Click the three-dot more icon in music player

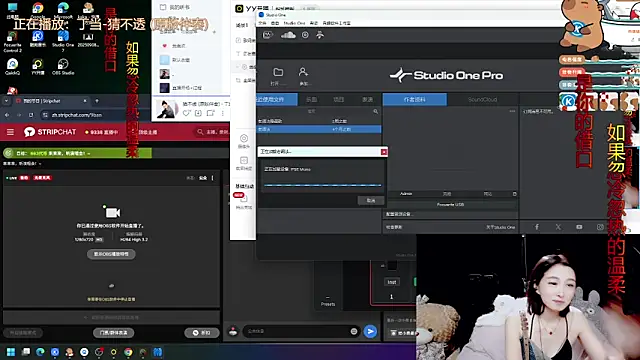pyautogui.click(x=222, y=113)
